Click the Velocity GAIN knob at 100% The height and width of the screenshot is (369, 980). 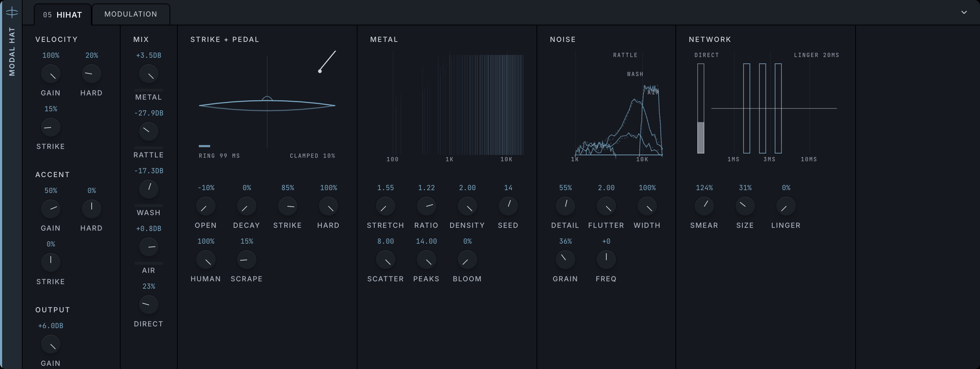click(x=51, y=74)
